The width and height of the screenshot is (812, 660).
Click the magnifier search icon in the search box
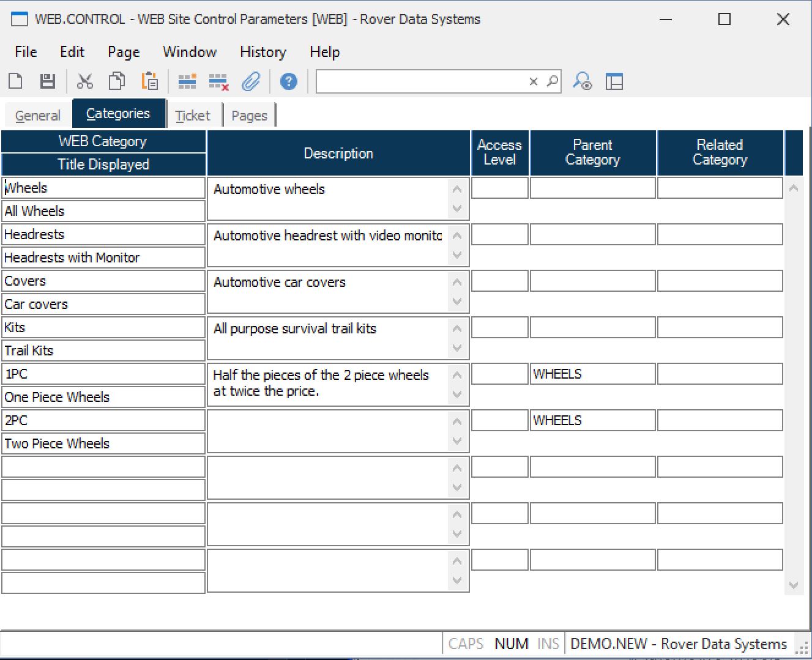point(553,81)
